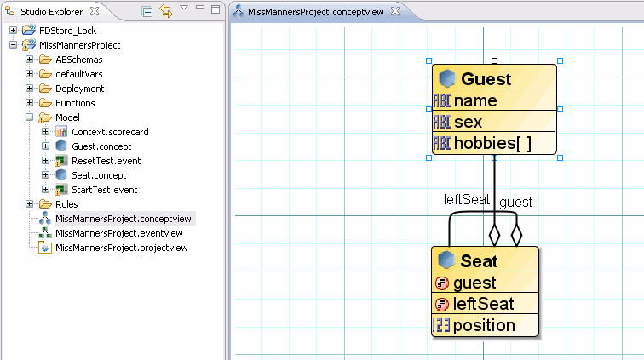Expand the ResetTest.event node
Image resolution: width=644 pixels, height=360 pixels.
pyautogui.click(x=46, y=161)
